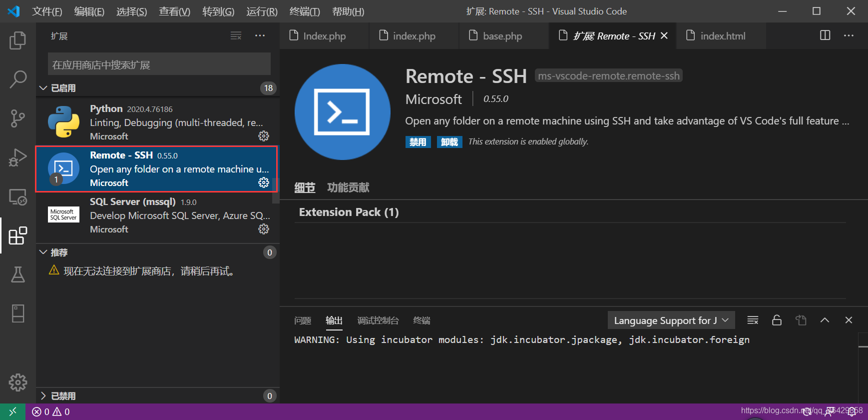The image size is (868, 420).
Task: Open the Source Control view
Action: [x=18, y=118]
